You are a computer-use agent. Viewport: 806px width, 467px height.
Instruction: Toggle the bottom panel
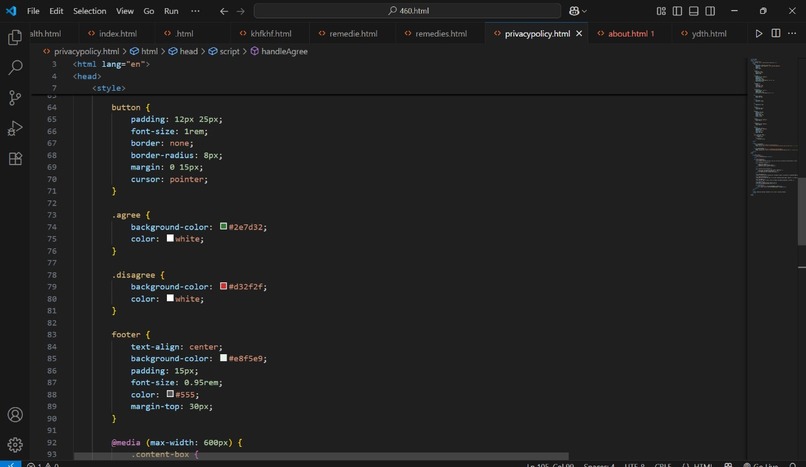(693, 11)
